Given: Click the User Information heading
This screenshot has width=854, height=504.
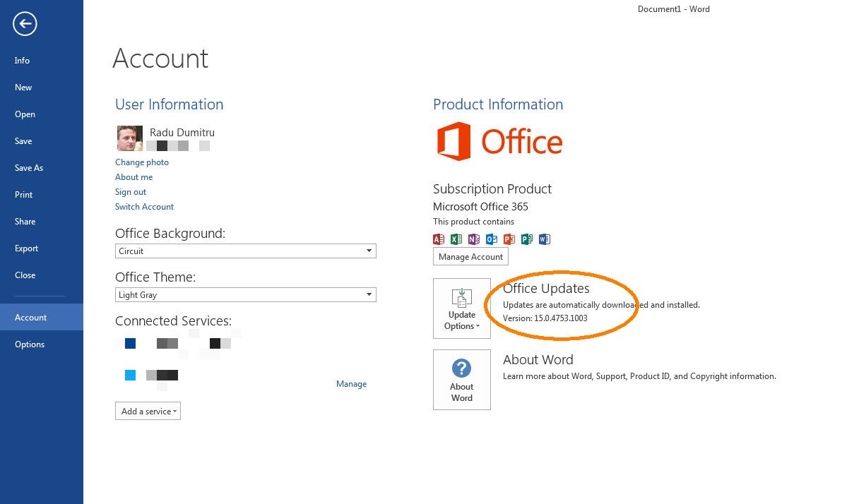Looking at the screenshot, I should click(170, 104).
